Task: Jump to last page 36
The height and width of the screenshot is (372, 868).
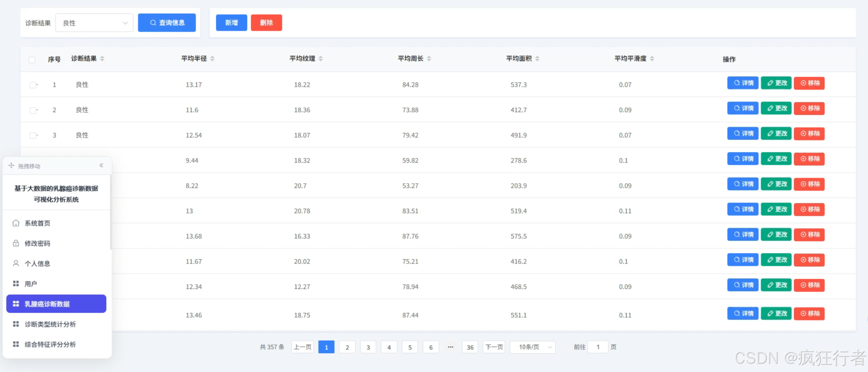Action: (x=470, y=347)
